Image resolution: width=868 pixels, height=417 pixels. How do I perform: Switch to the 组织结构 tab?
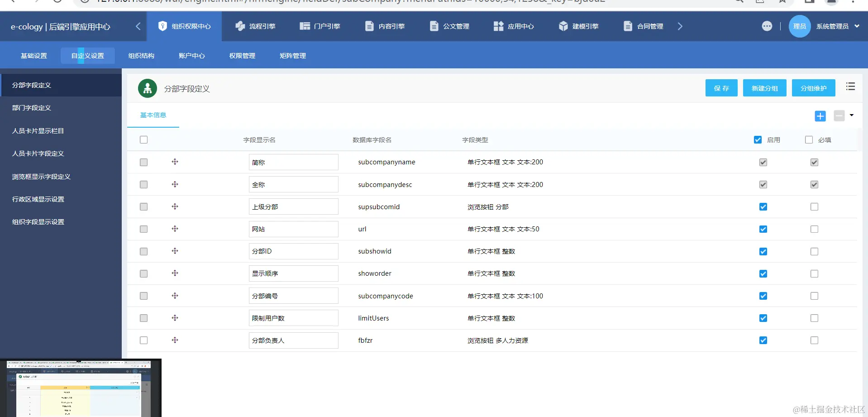click(x=141, y=56)
